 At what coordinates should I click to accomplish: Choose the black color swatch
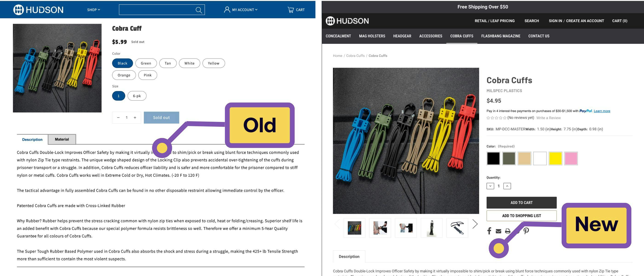point(493,158)
